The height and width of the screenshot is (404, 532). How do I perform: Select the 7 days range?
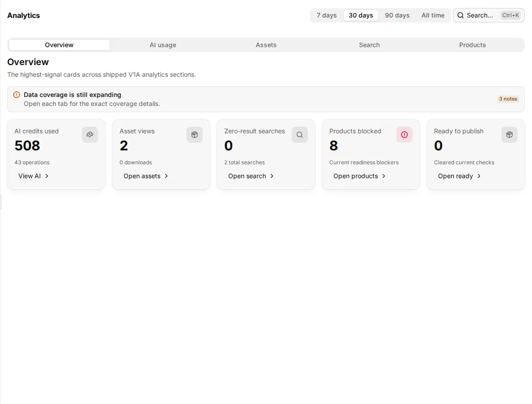click(x=326, y=15)
